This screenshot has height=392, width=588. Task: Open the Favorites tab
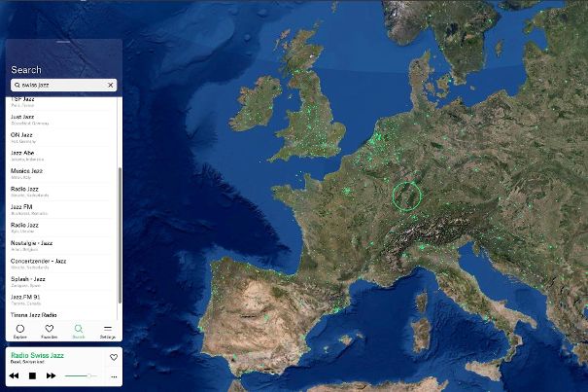(x=50, y=331)
